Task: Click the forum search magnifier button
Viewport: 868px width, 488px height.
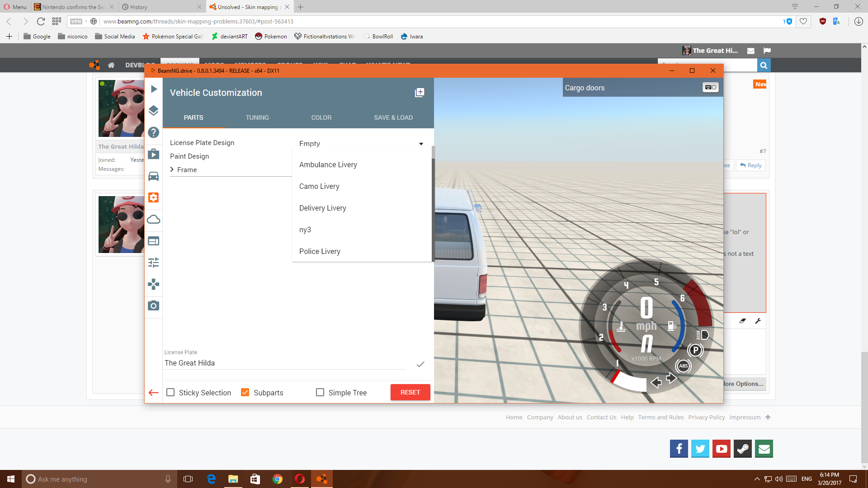Action: click(764, 66)
